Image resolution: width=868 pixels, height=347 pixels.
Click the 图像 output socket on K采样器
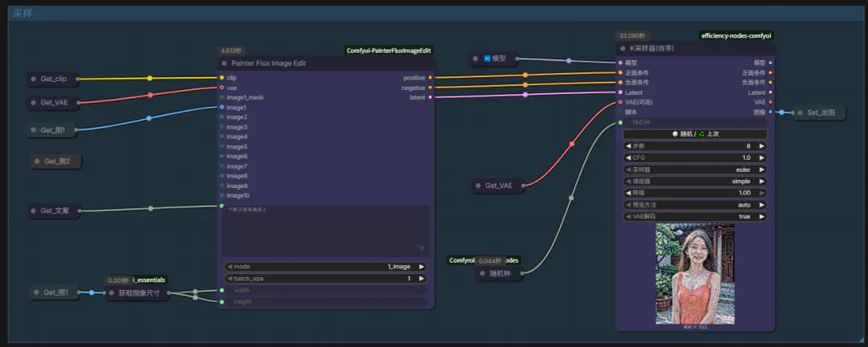771,112
